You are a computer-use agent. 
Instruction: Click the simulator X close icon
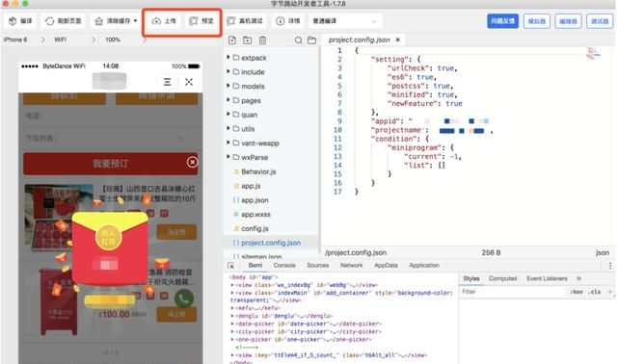click(189, 82)
